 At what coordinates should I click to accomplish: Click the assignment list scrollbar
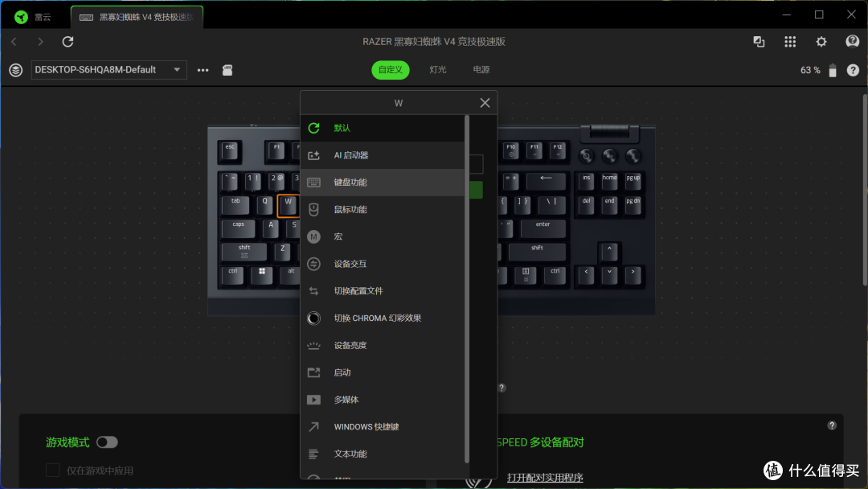pyautogui.click(x=467, y=289)
